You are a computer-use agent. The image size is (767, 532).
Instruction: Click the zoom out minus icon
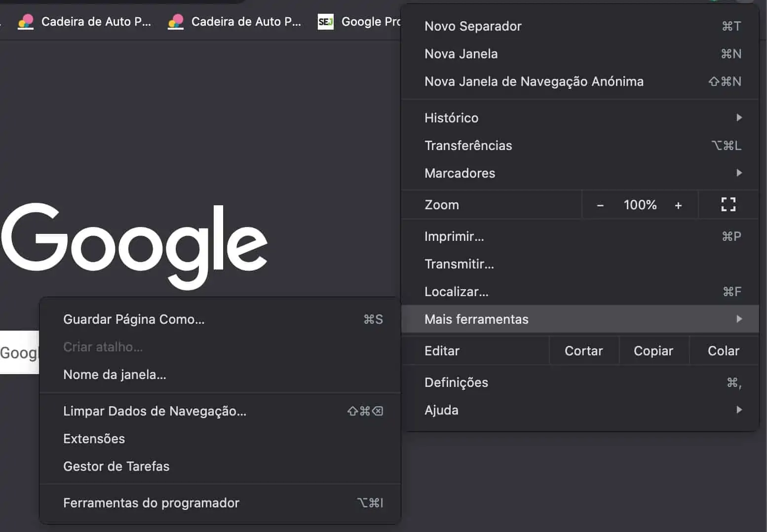coord(600,204)
